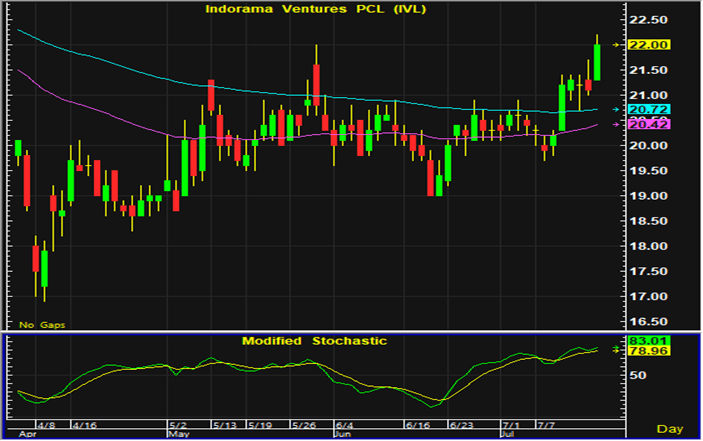Click the 17.00 level on price axis
The height and width of the screenshot is (441, 703).
[650, 297]
